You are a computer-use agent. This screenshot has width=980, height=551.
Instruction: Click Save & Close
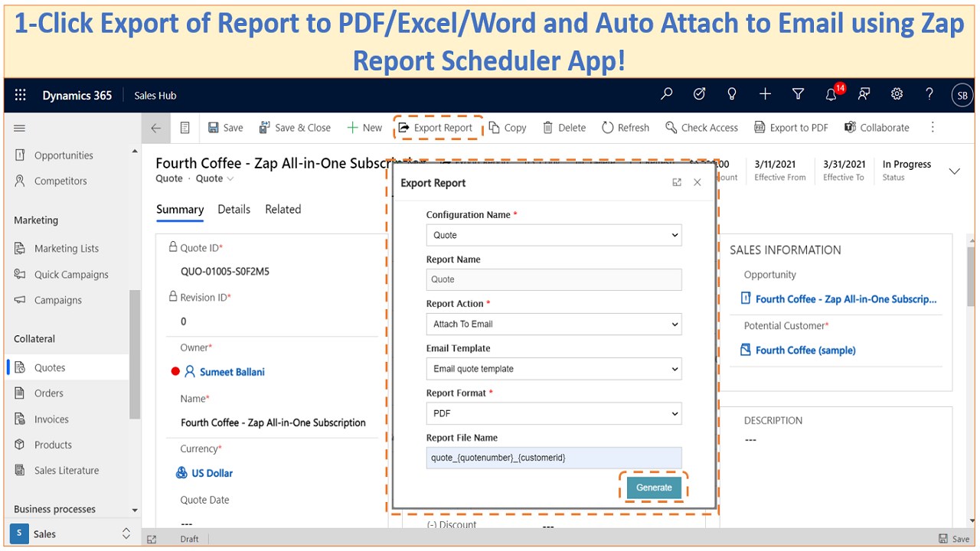(x=295, y=128)
